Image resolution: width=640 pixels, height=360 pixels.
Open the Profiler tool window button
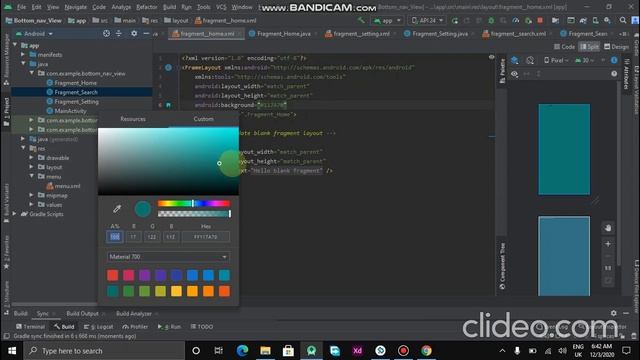[135, 327]
